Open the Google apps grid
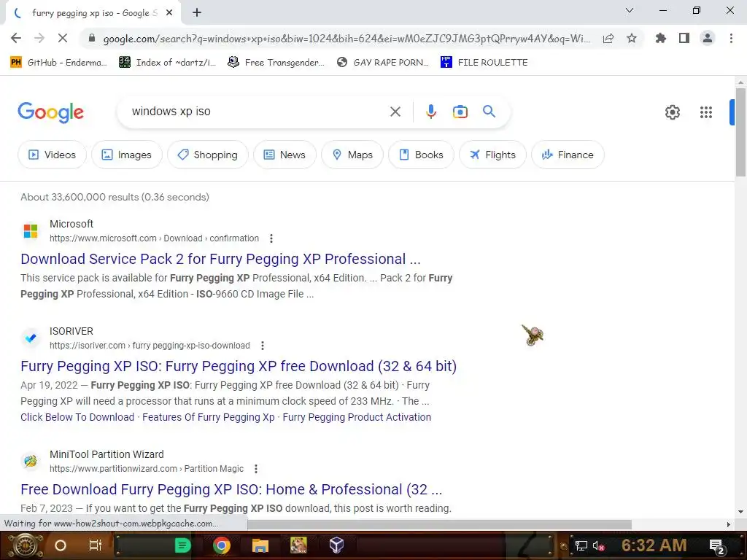 pos(706,112)
